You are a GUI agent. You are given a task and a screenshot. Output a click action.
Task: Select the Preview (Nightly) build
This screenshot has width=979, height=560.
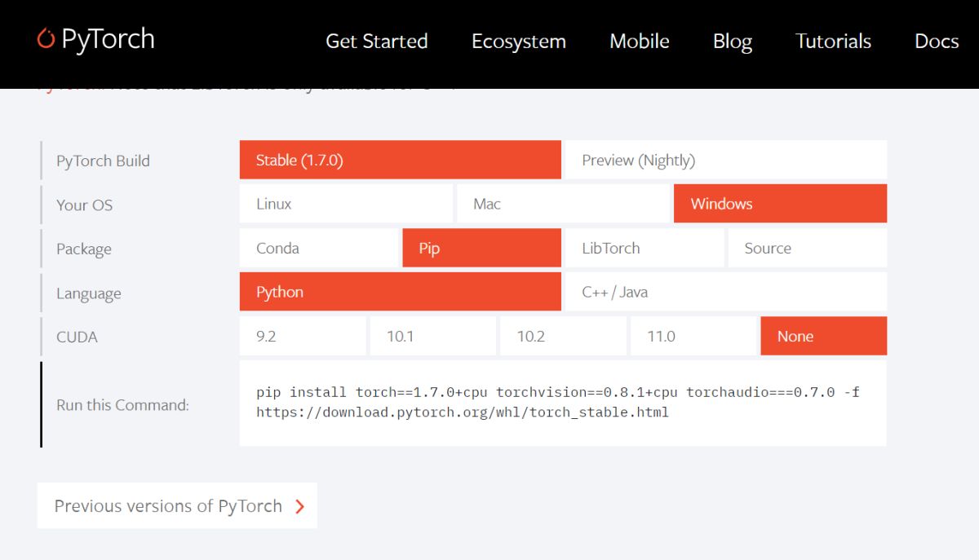(x=726, y=160)
